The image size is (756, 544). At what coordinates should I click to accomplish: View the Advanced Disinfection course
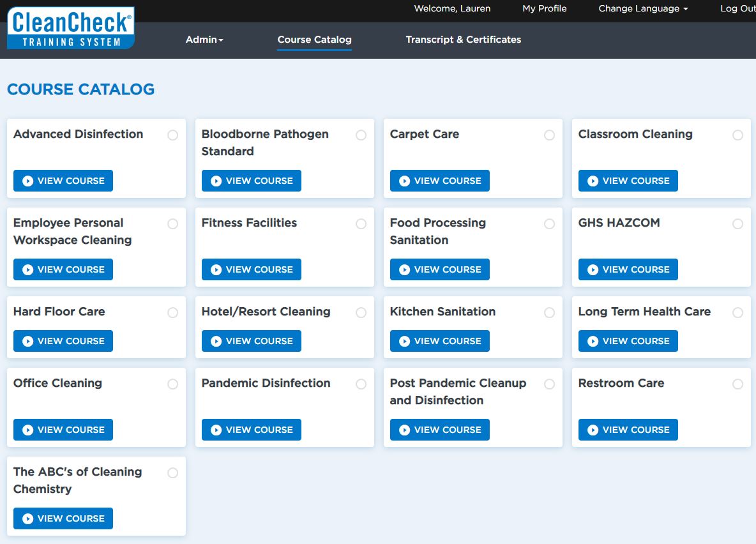coord(63,180)
